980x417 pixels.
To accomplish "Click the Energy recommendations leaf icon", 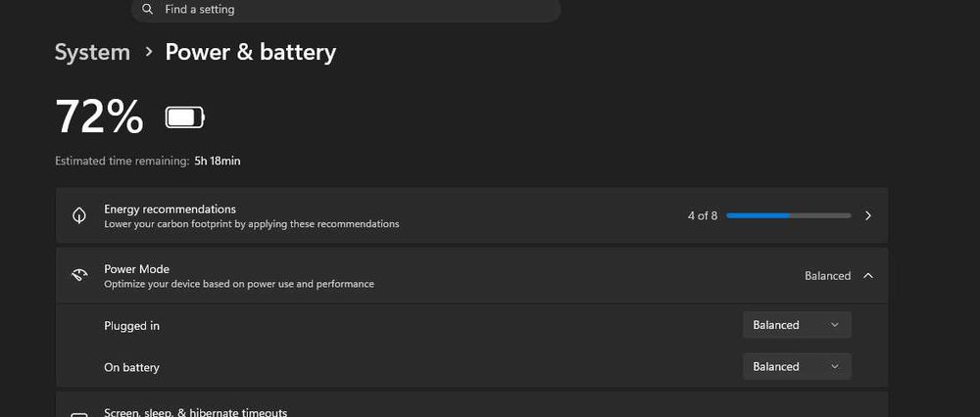I will coord(79,216).
